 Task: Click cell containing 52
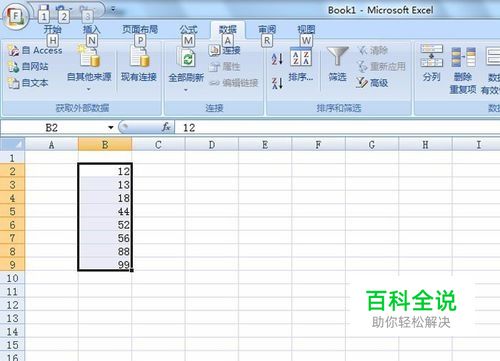click(105, 225)
